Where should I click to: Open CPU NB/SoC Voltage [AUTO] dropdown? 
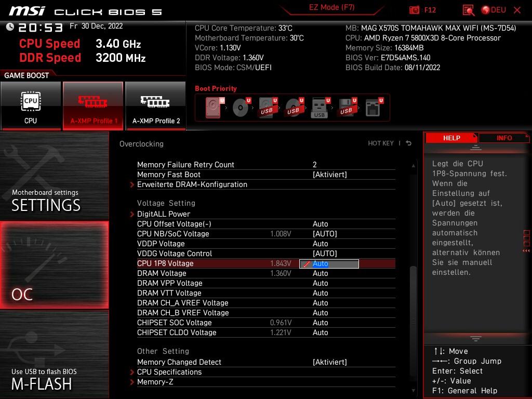point(325,234)
